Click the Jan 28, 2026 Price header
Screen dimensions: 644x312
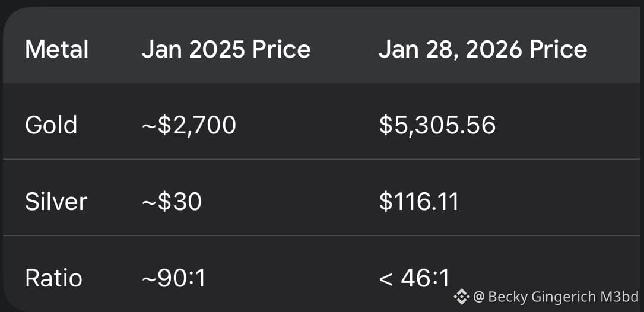pyautogui.click(x=483, y=49)
